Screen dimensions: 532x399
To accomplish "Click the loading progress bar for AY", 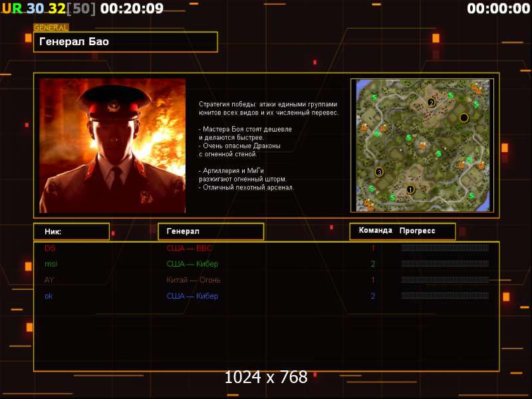I will (x=445, y=279).
